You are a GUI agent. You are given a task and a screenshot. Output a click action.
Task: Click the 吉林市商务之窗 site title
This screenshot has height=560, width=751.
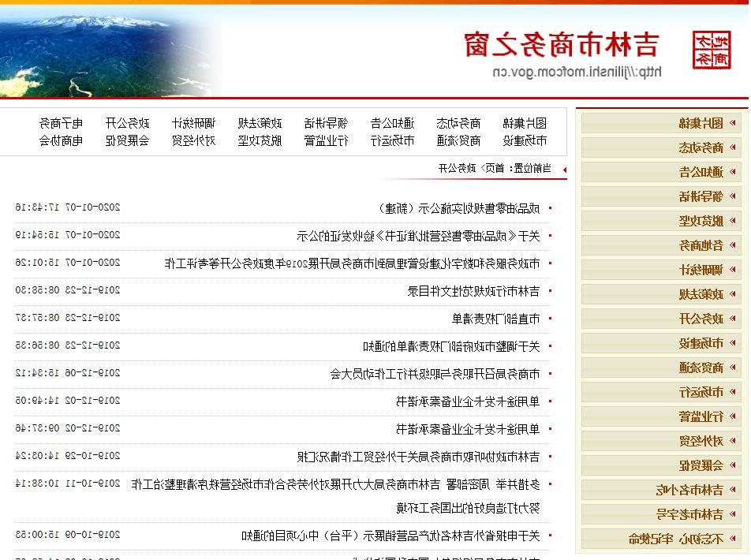pyautogui.click(x=562, y=44)
